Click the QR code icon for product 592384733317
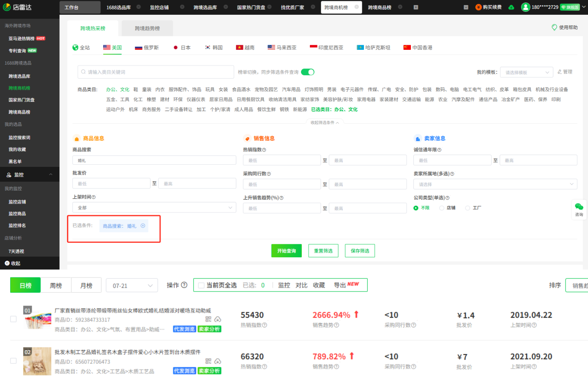The height and width of the screenshot is (376, 588). (x=208, y=319)
